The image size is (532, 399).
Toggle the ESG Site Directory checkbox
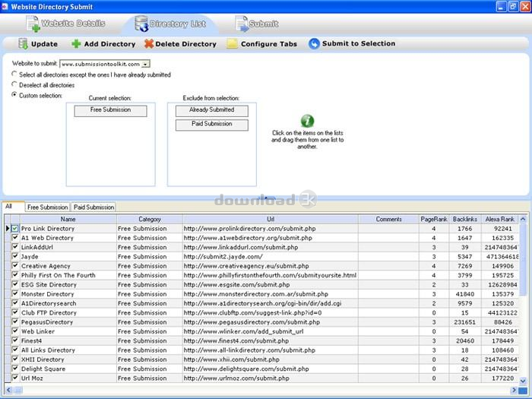[x=15, y=284]
